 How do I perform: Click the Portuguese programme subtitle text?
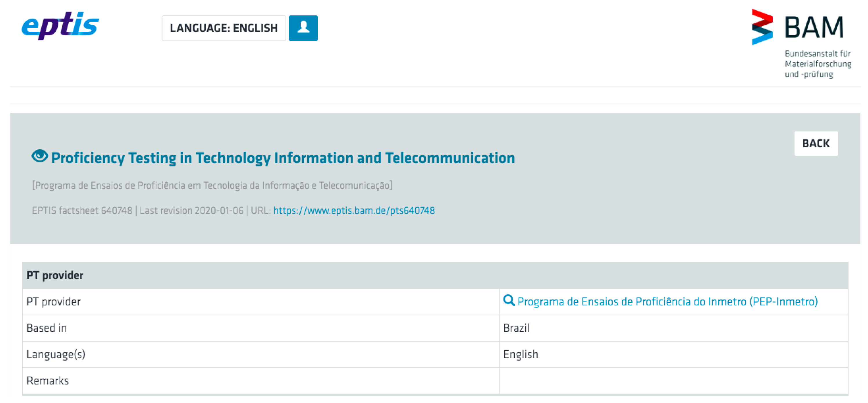(212, 185)
